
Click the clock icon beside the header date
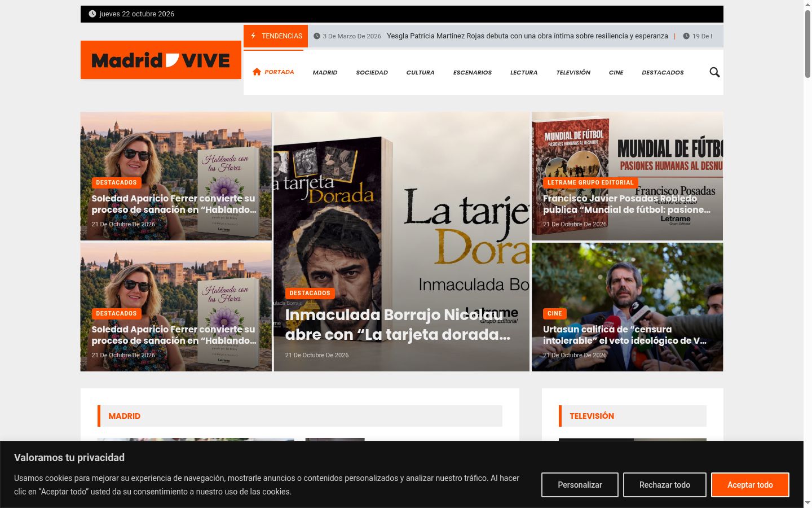(x=92, y=14)
